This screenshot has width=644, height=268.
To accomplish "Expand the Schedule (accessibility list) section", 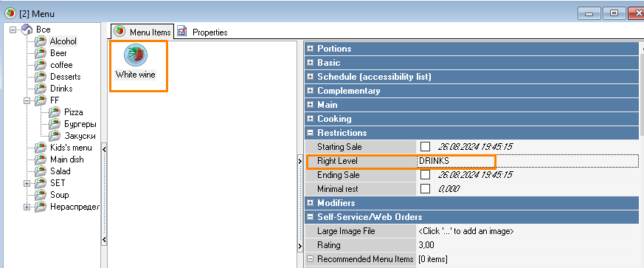I will click(311, 77).
